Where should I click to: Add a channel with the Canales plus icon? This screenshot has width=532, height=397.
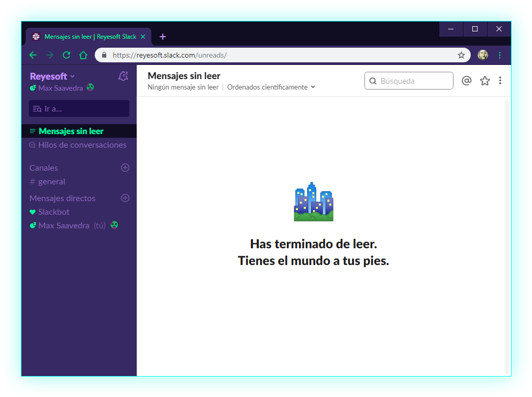(125, 168)
